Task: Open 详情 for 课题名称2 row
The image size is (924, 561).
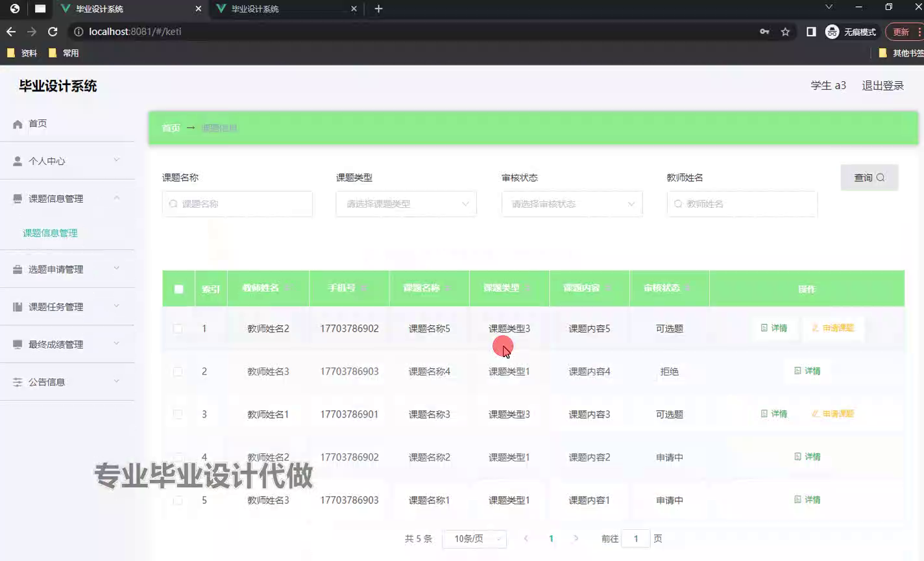Action: pos(807,456)
